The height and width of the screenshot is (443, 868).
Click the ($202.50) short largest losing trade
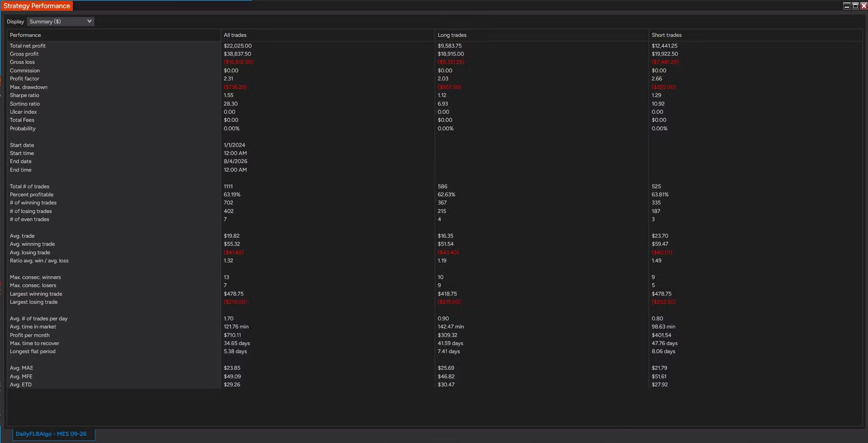tap(663, 302)
